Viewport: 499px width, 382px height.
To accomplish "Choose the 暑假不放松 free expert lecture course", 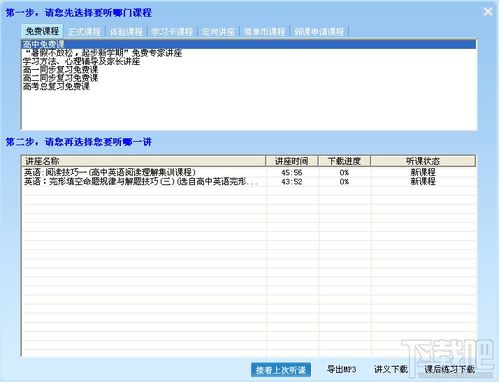I will tap(103, 53).
